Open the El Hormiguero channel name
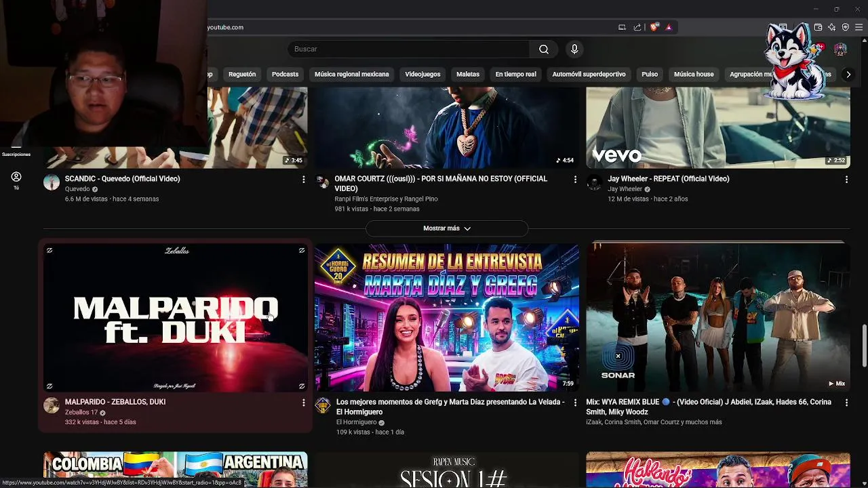 (x=356, y=422)
